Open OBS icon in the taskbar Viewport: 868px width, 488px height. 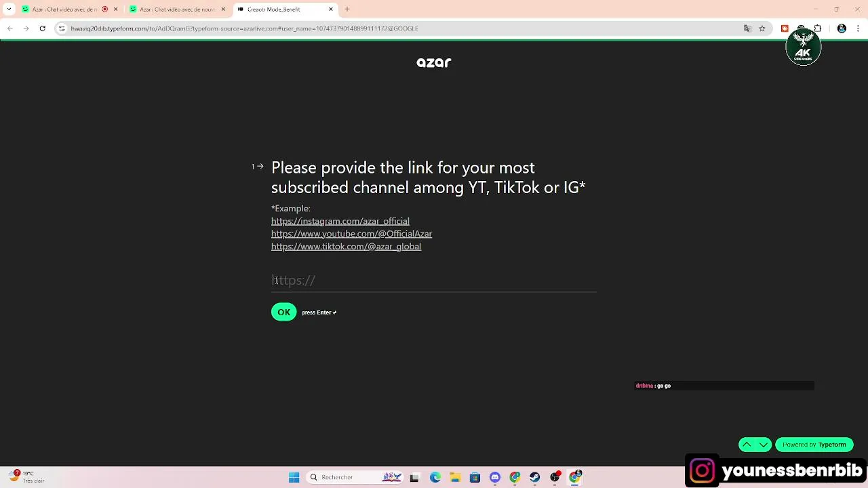[555, 477]
